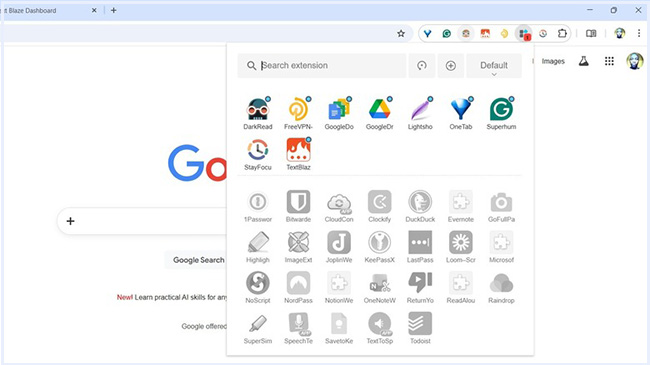Open OneTab in the extension grid

(x=461, y=110)
